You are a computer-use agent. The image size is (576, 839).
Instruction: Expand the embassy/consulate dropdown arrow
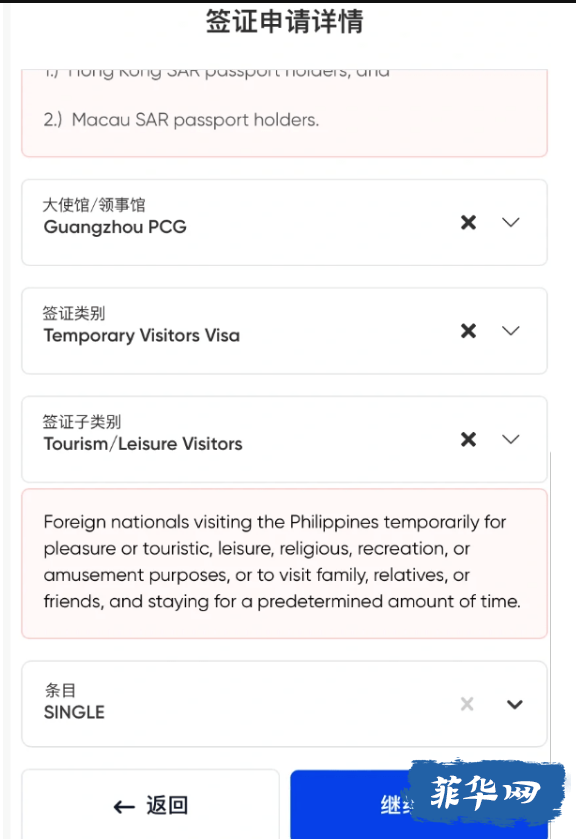511,222
